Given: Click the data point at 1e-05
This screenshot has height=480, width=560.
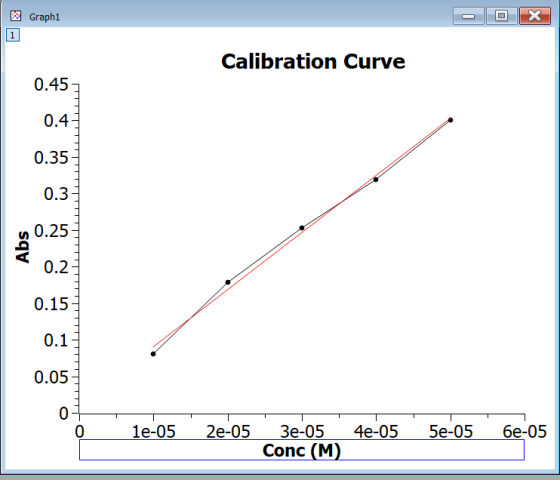Looking at the screenshot, I should [x=153, y=354].
